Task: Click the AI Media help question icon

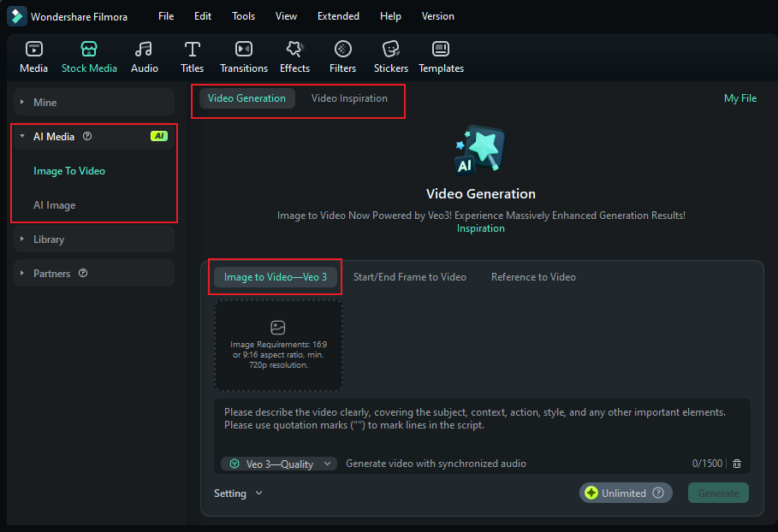Action: click(87, 136)
